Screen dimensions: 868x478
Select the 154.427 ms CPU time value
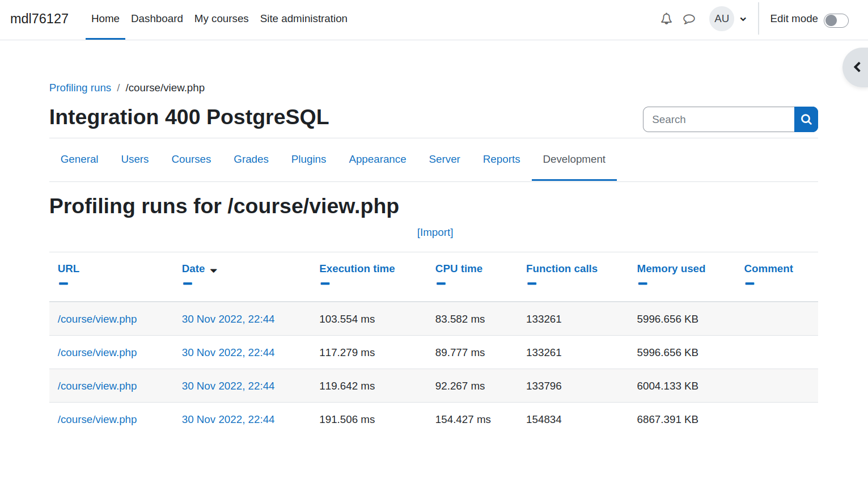pyautogui.click(x=463, y=420)
